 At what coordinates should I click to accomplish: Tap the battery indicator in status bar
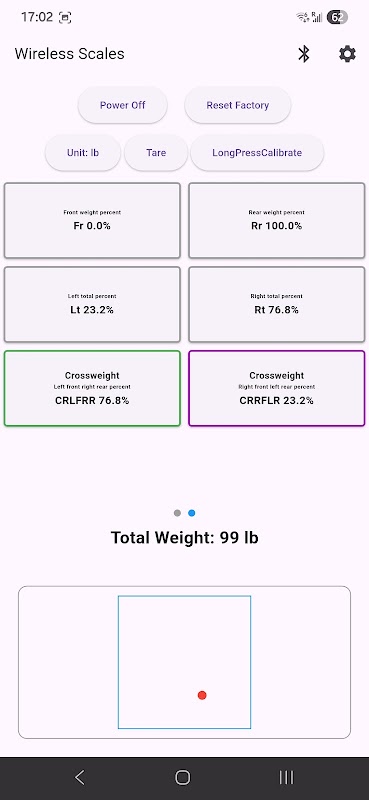pyautogui.click(x=337, y=17)
